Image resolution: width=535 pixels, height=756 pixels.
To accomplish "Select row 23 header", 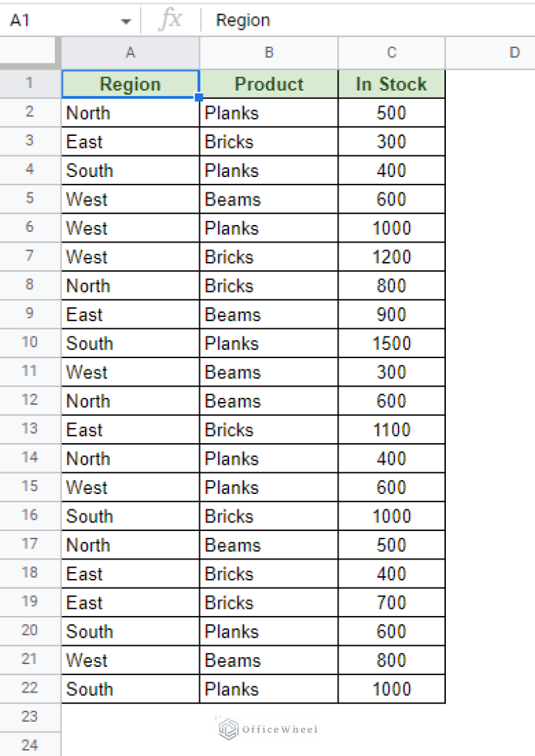I will pos(30,716).
